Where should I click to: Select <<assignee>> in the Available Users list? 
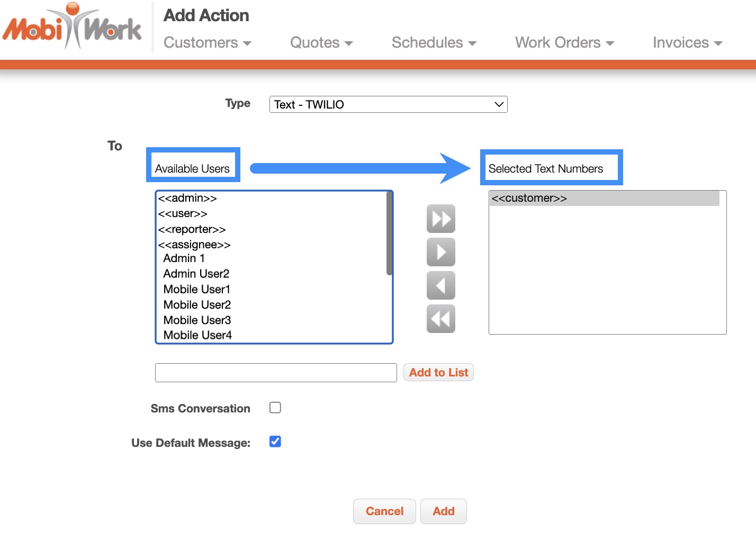click(x=194, y=245)
